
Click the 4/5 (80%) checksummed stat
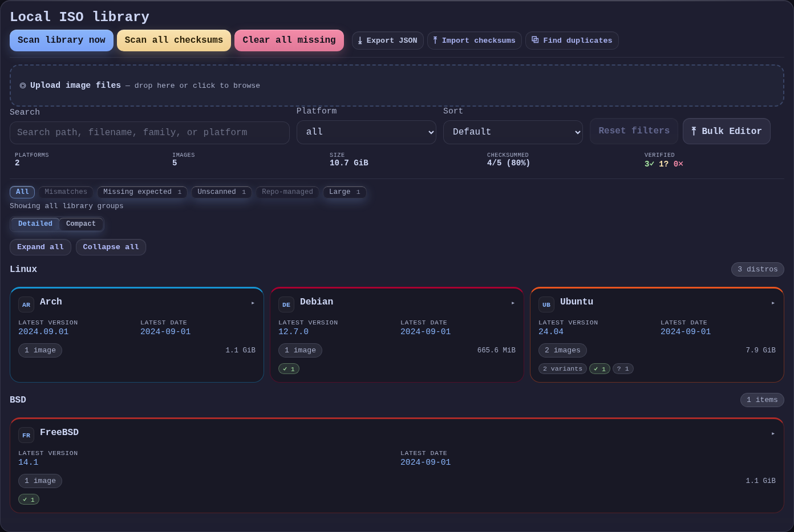pos(509,163)
